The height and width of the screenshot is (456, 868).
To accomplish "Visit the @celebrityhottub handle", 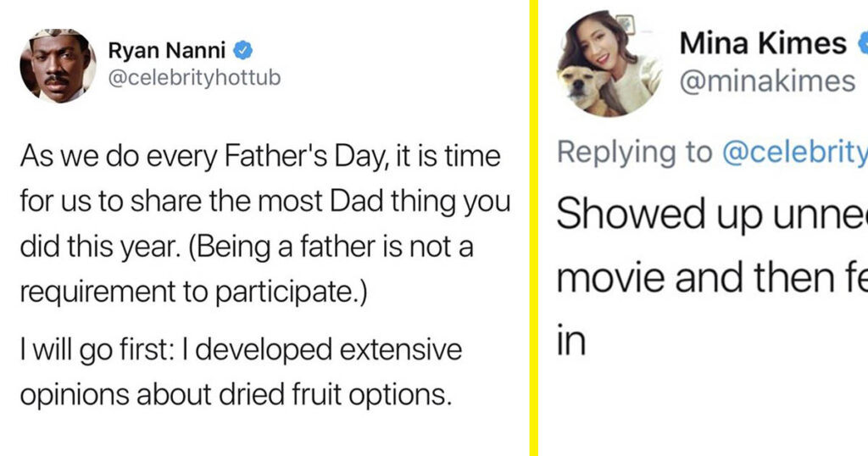I will click(194, 78).
